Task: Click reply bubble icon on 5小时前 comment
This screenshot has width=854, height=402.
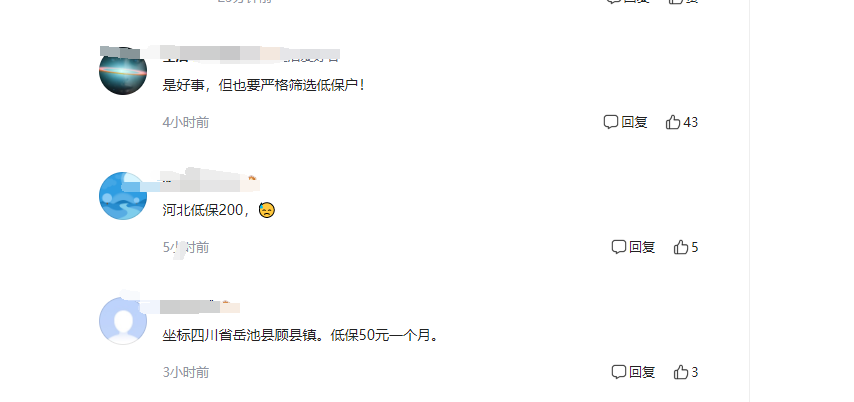Action: pyautogui.click(x=619, y=247)
